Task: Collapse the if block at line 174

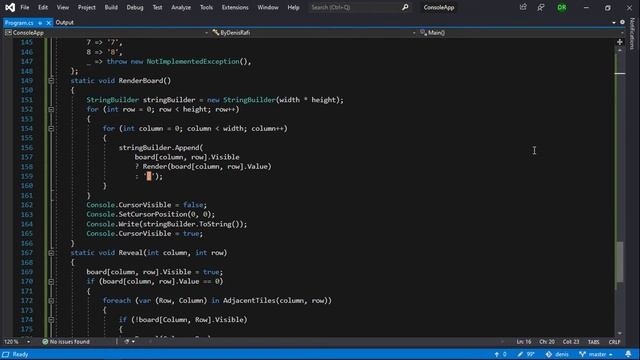Action: coord(51,320)
